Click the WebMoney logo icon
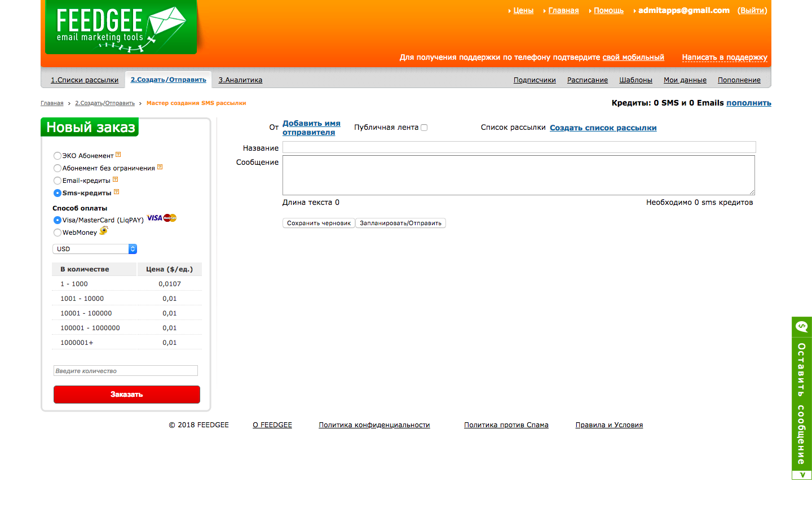812x508 pixels. click(x=104, y=230)
